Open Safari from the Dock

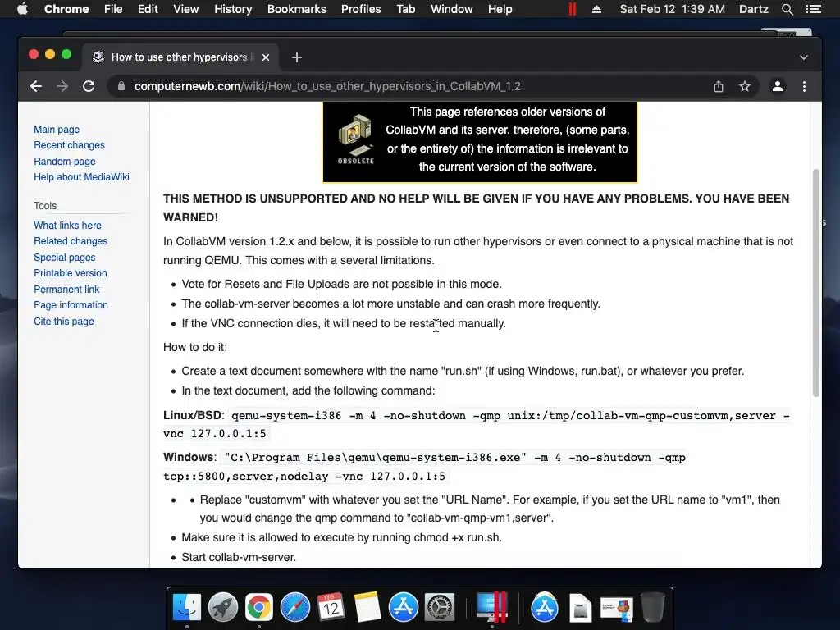point(295,608)
